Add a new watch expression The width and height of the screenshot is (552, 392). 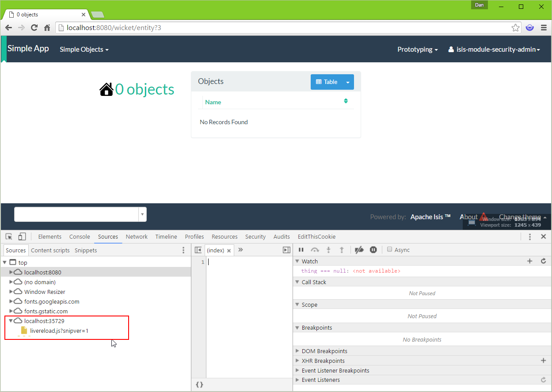click(x=530, y=261)
